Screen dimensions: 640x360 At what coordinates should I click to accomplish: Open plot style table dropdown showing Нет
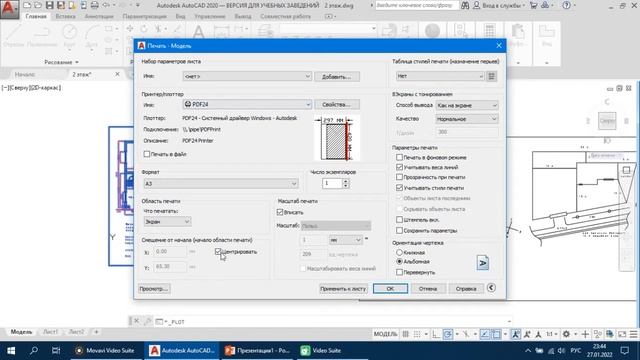pyautogui.click(x=440, y=76)
